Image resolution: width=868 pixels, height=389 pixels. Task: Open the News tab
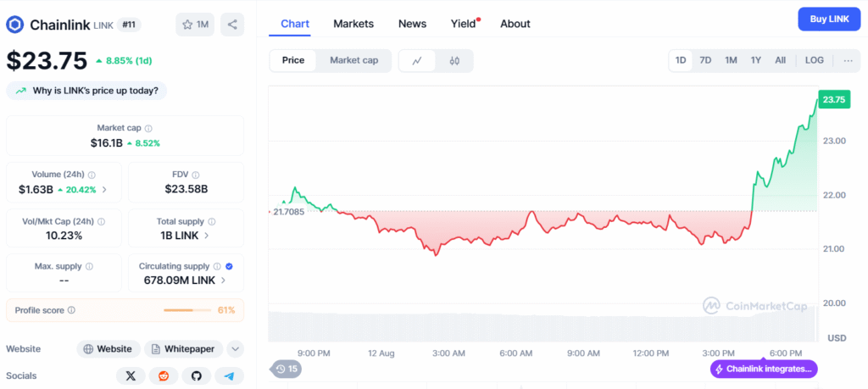(413, 24)
